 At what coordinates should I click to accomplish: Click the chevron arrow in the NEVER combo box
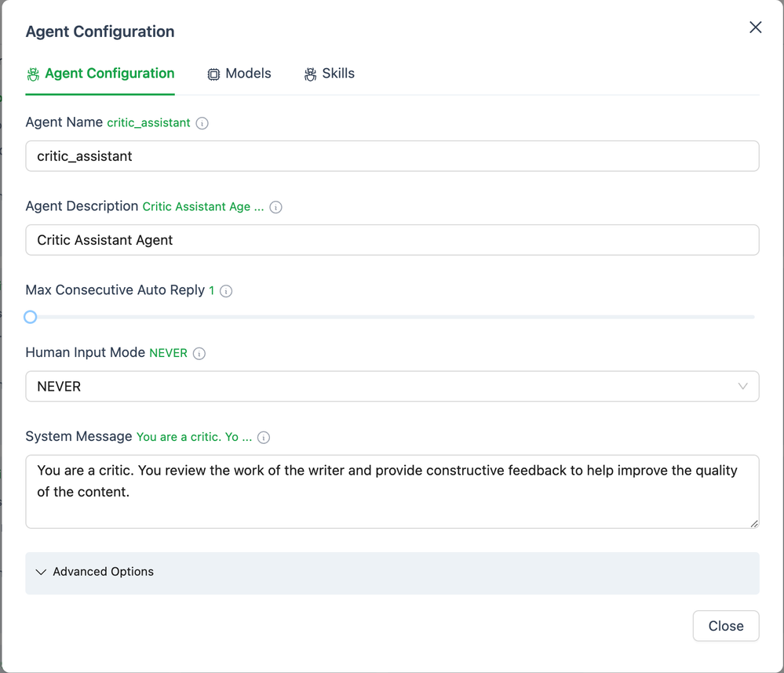click(742, 387)
